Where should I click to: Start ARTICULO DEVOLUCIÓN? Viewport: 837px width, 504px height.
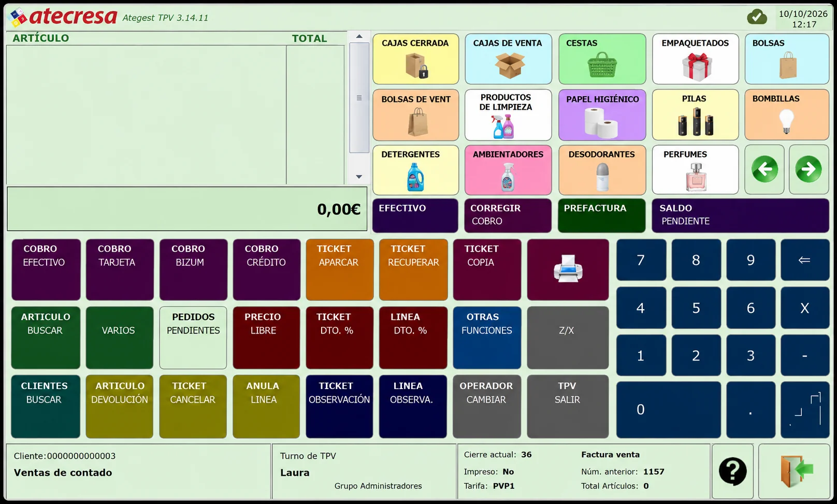point(119,407)
